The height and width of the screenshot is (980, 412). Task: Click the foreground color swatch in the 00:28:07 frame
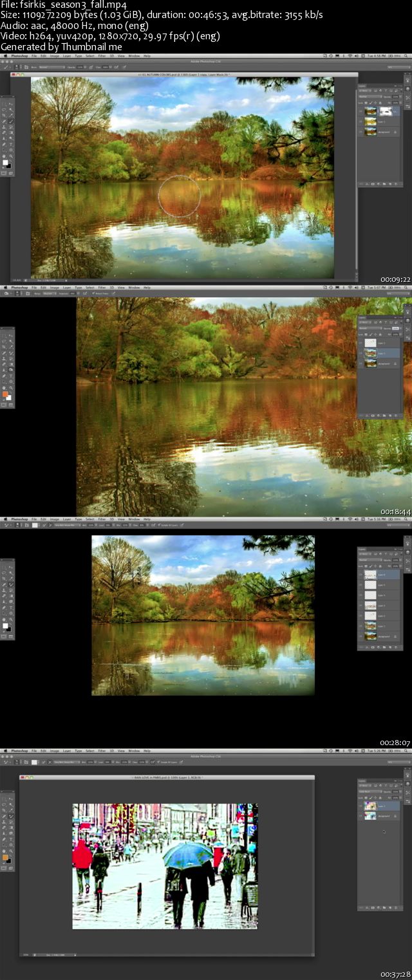[5, 625]
